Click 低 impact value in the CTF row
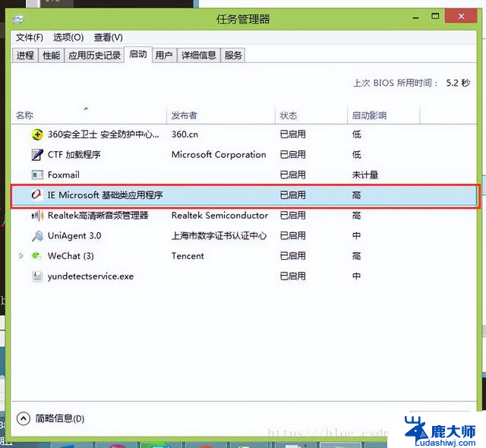Screen dimensions: 486x448 coord(356,155)
